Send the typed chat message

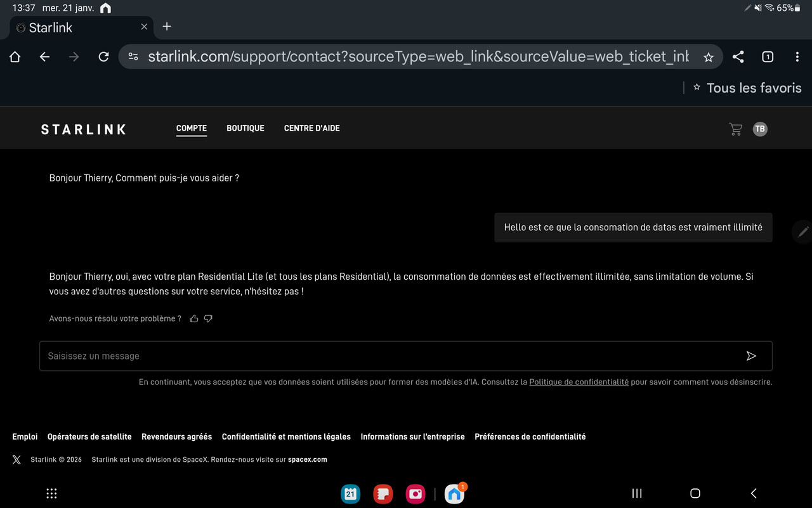pyautogui.click(x=752, y=356)
